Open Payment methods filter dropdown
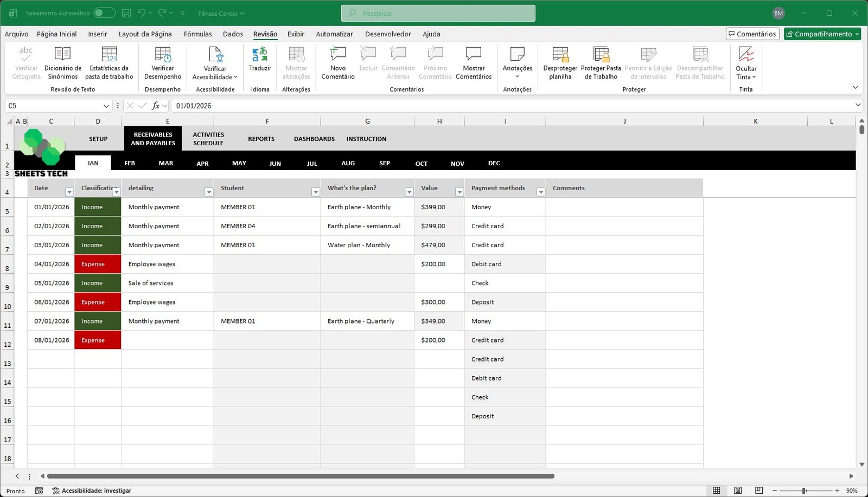 pyautogui.click(x=540, y=192)
